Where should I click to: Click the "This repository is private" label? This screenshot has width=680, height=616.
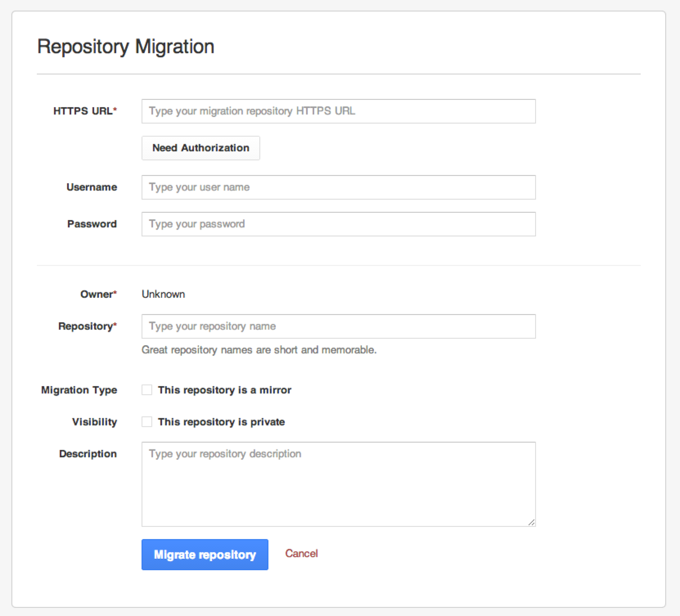pos(221,422)
